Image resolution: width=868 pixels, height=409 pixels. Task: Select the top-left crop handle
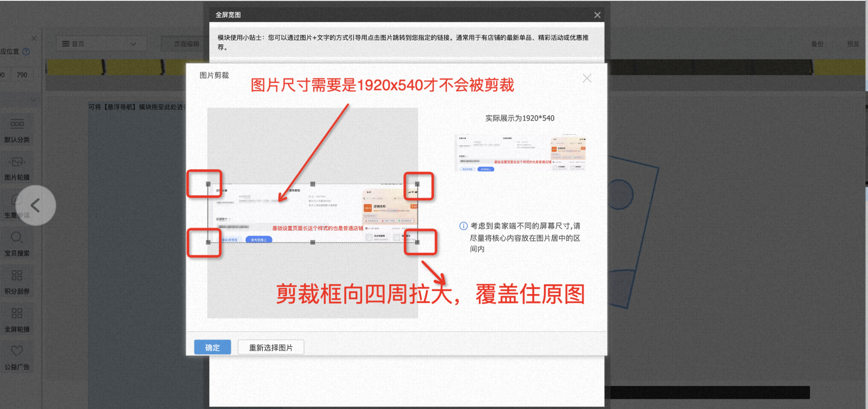tap(208, 184)
